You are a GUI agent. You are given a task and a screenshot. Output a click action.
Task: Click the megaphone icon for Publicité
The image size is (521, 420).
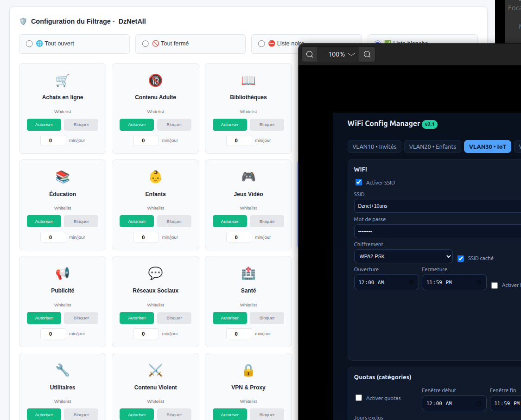coord(63,274)
